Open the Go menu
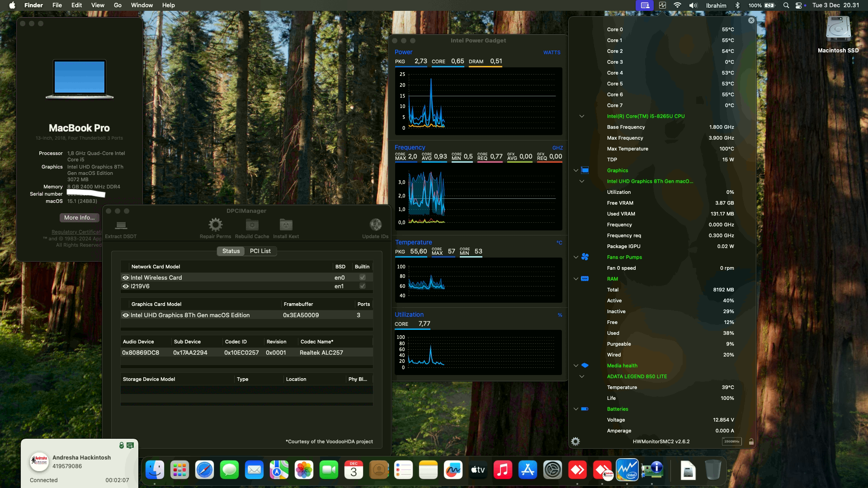Screen dimensions: 868x488 pyautogui.click(x=118, y=5)
